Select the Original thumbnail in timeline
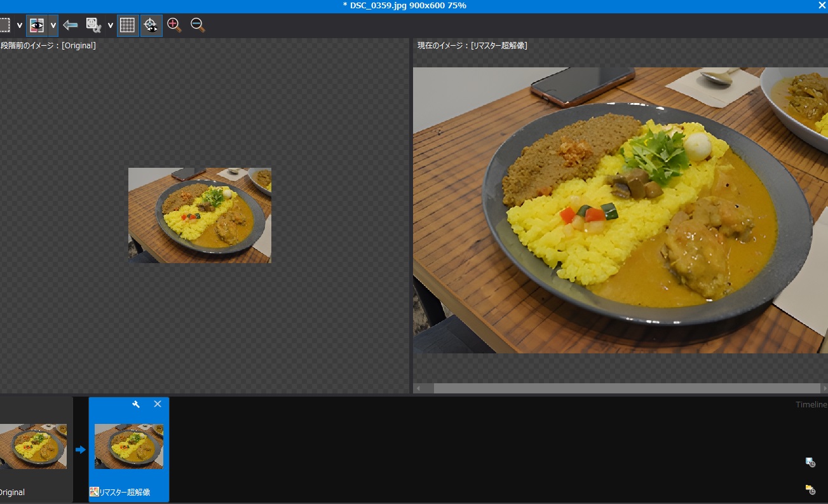 pos(33,447)
